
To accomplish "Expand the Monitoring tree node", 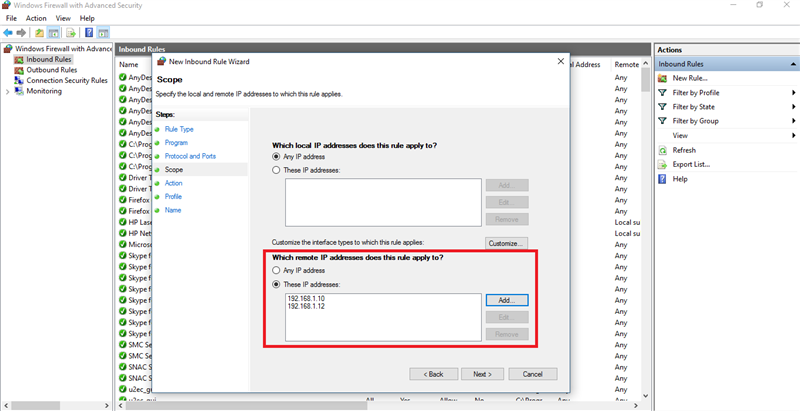I will coord(8,91).
